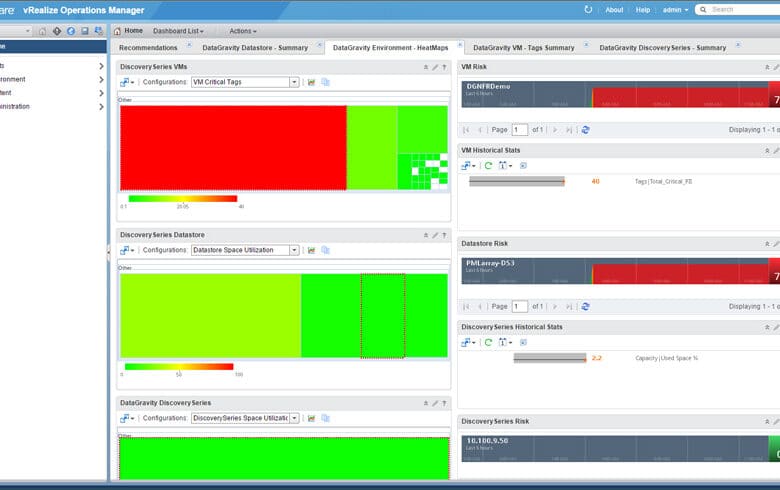Expand the Environment navigation chevron
The height and width of the screenshot is (490, 780).
(x=101, y=80)
